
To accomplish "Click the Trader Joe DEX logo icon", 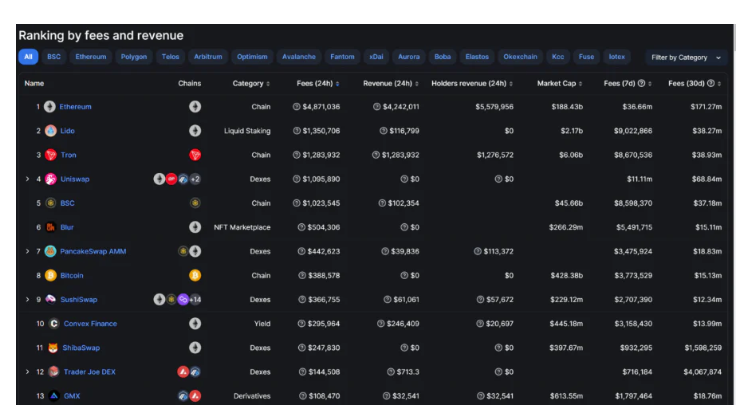I will [54, 372].
